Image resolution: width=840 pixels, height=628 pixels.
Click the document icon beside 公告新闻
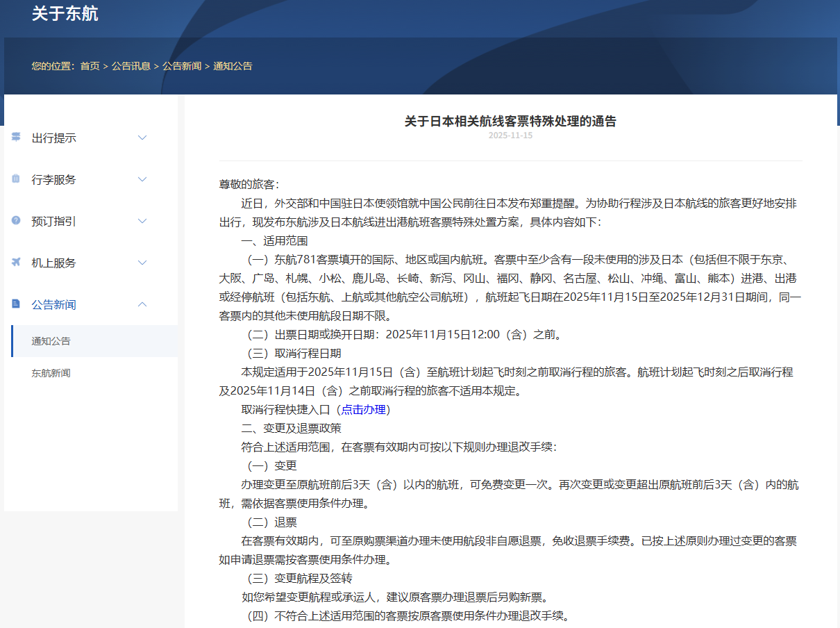coord(16,304)
